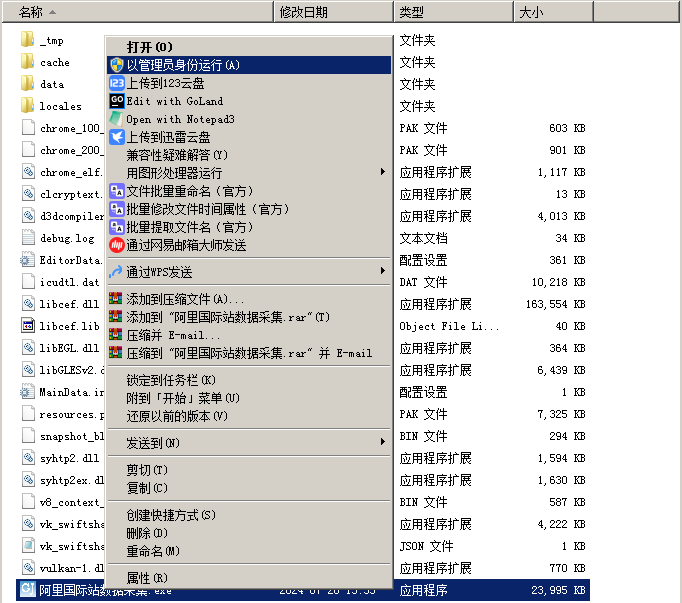The image size is (682, 603).
Task: Click the GoLand icon in context menu
Action: point(117,101)
